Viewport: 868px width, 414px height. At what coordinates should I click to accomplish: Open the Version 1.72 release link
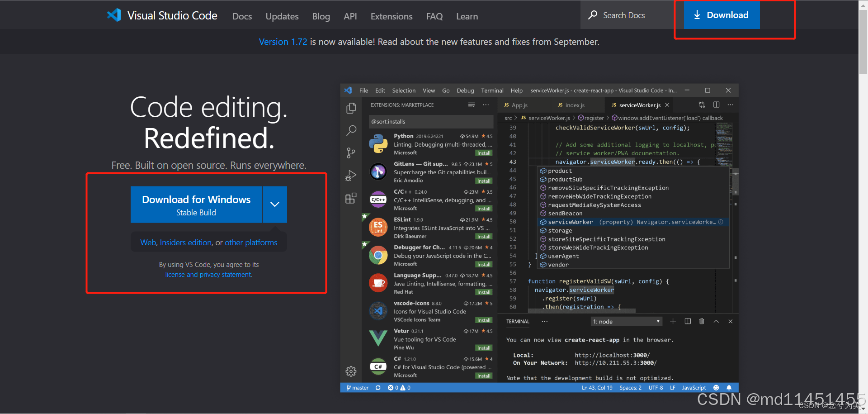(283, 42)
